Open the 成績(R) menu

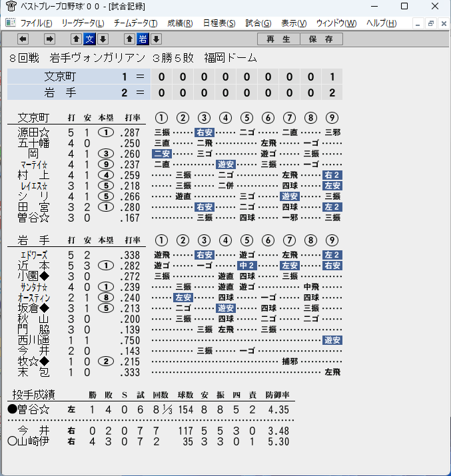pyautogui.click(x=180, y=23)
